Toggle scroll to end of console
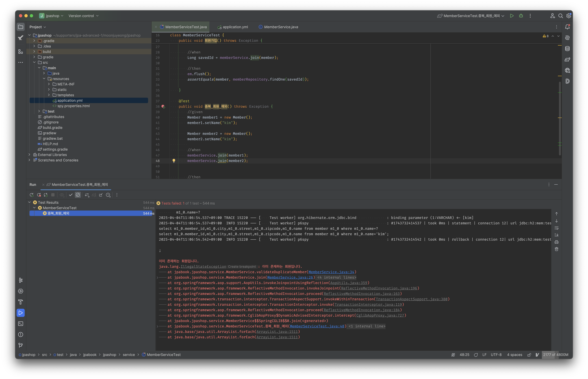The height and width of the screenshot is (379, 588). tap(557, 235)
